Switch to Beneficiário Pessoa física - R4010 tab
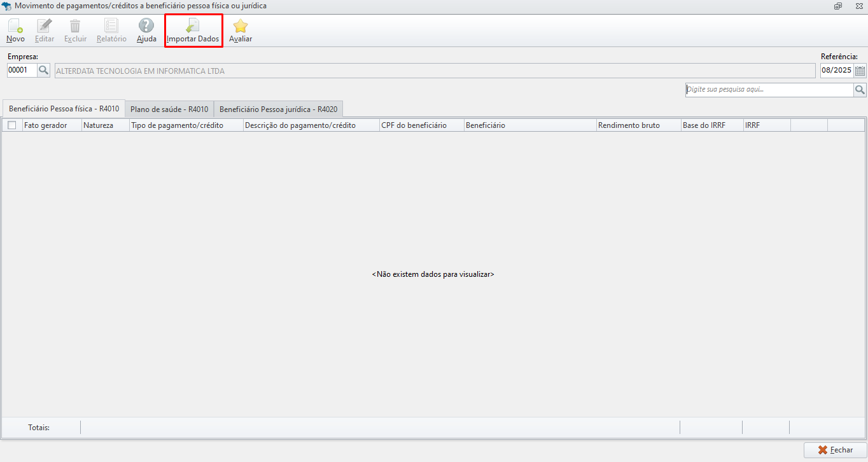Image resolution: width=868 pixels, height=462 pixels. [x=64, y=109]
